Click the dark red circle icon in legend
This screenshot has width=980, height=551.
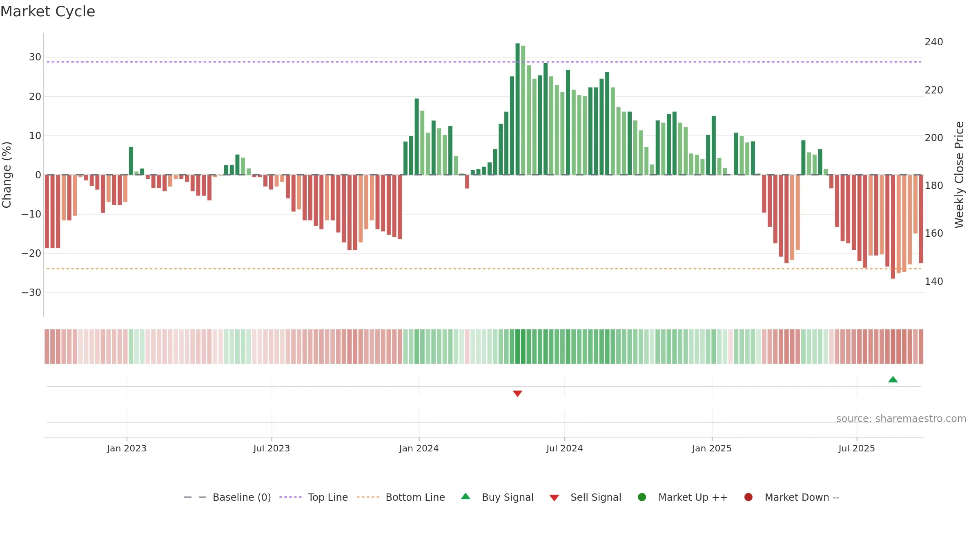click(x=748, y=497)
